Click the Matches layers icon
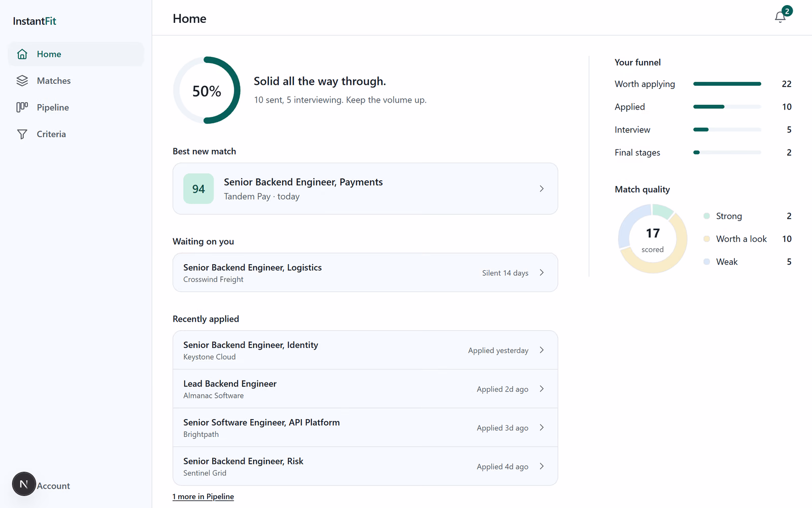 [x=22, y=81]
